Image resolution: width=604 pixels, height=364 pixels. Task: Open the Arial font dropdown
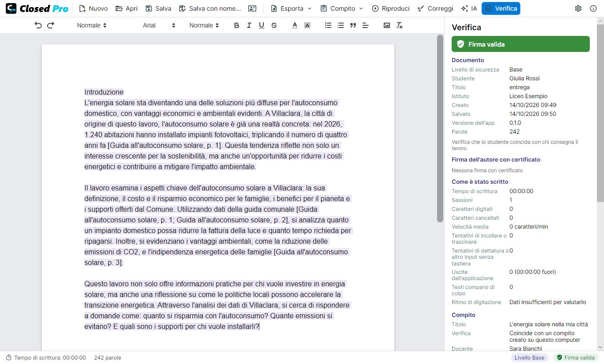click(x=159, y=25)
